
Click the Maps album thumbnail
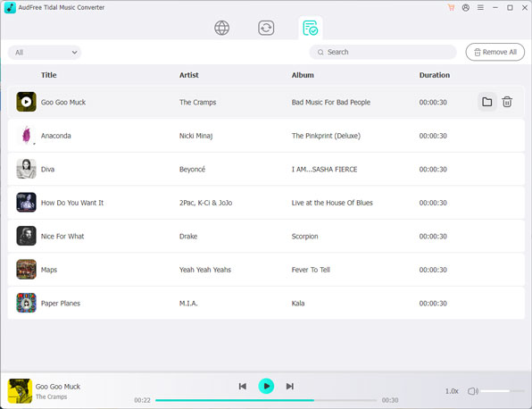click(26, 270)
